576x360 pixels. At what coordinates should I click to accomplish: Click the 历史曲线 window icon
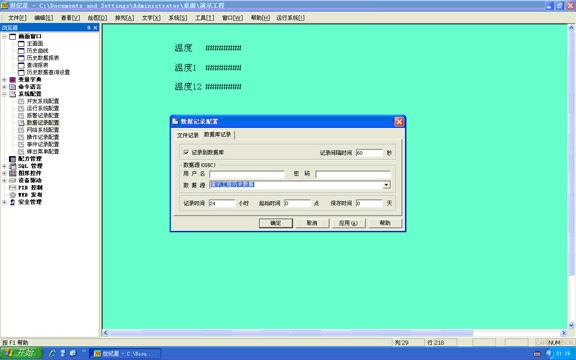[x=21, y=51]
